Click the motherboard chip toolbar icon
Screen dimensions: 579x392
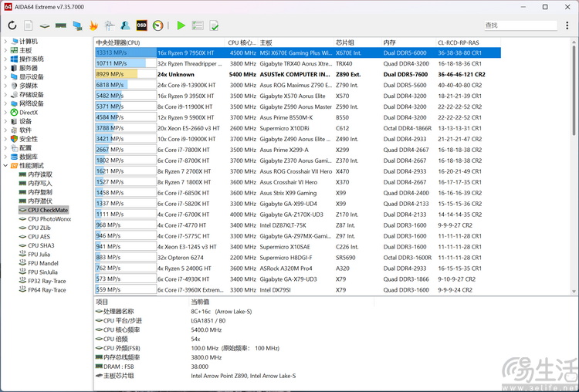pyautogui.click(x=45, y=25)
